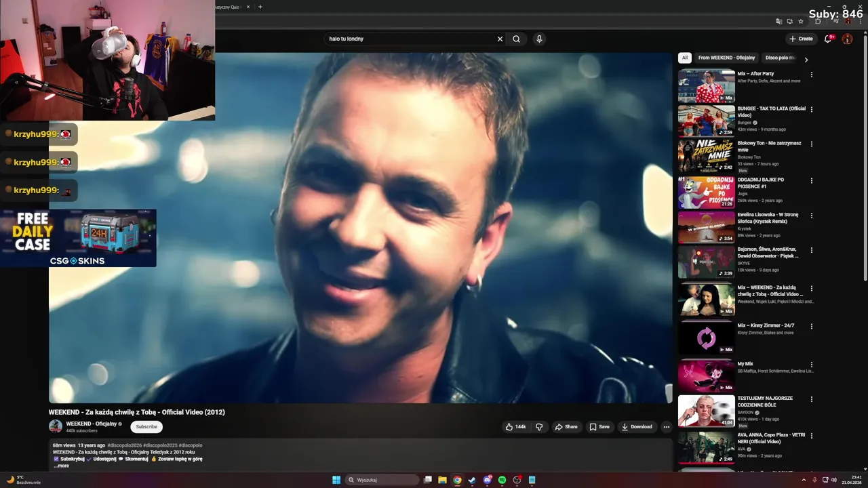Open Task View on the taskbar
The image size is (868, 488).
(428, 480)
